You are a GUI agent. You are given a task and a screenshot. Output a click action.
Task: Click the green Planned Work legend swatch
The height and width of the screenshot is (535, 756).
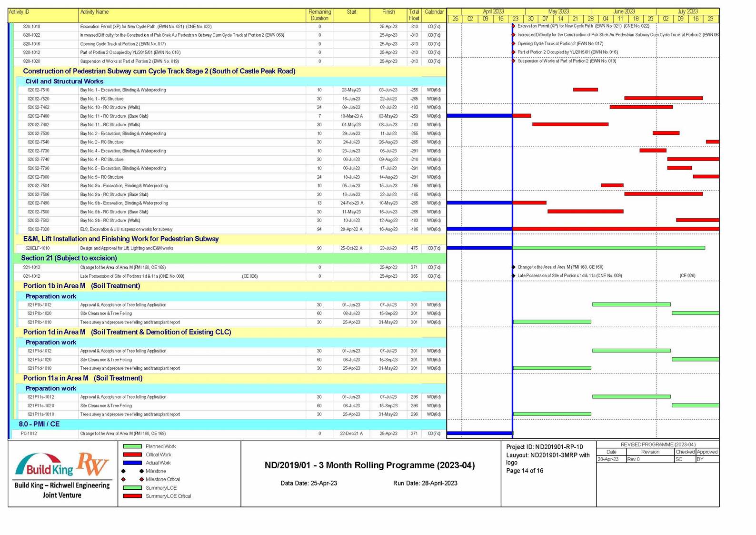point(132,446)
